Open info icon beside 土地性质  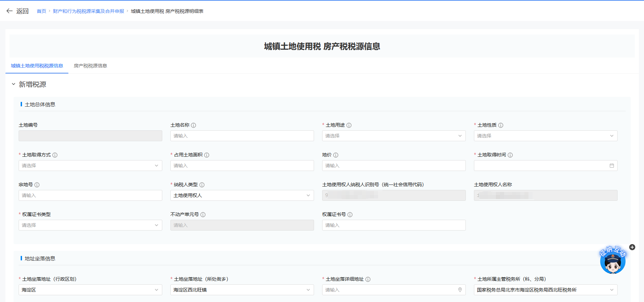click(x=501, y=125)
